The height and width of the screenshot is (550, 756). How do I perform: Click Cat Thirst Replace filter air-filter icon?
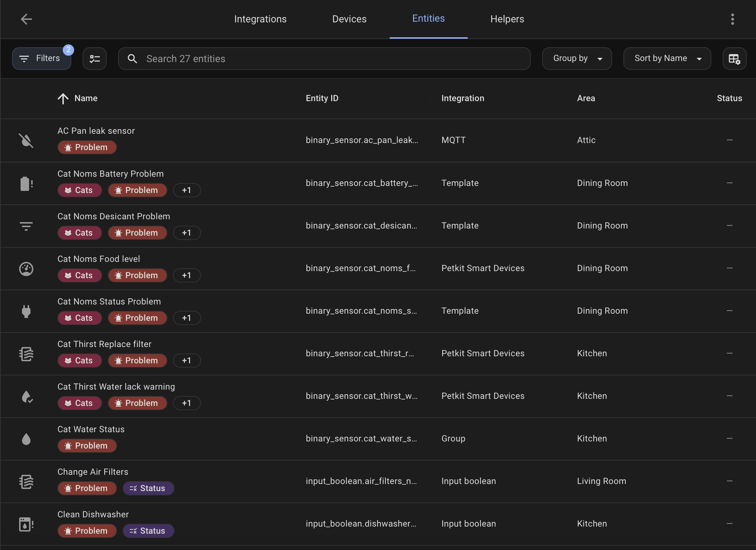click(x=26, y=354)
